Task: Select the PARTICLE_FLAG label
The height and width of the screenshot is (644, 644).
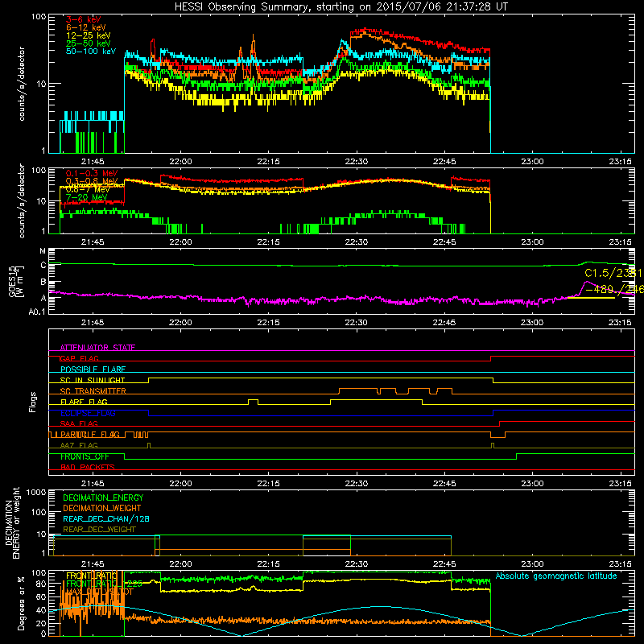Action: (90, 435)
